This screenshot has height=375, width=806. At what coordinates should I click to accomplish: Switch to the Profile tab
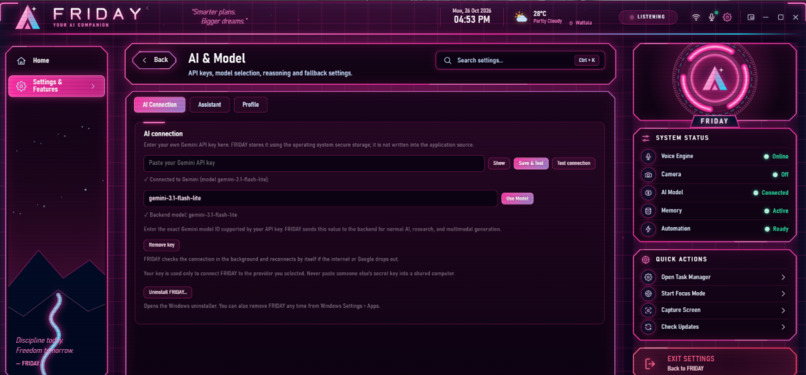[x=250, y=105]
